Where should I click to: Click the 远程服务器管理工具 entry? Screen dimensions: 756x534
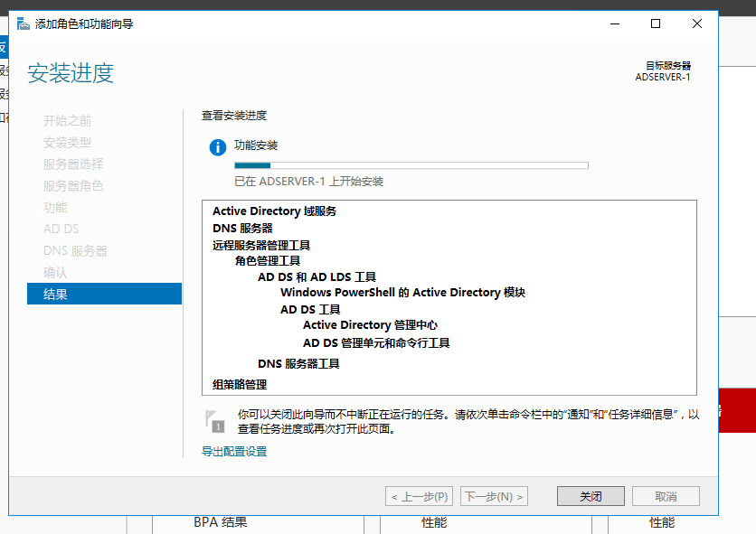click(x=261, y=245)
